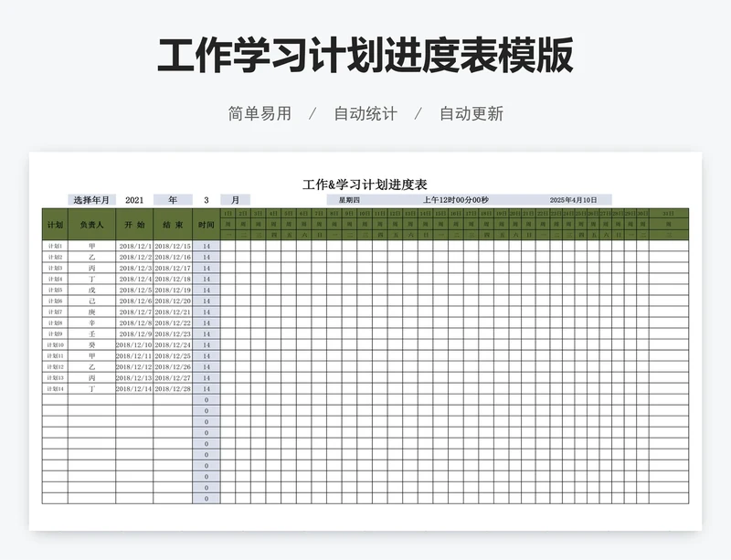Select start date '2018/12/9'
This screenshot has width=731, height=560.
[x=134, y=333]
